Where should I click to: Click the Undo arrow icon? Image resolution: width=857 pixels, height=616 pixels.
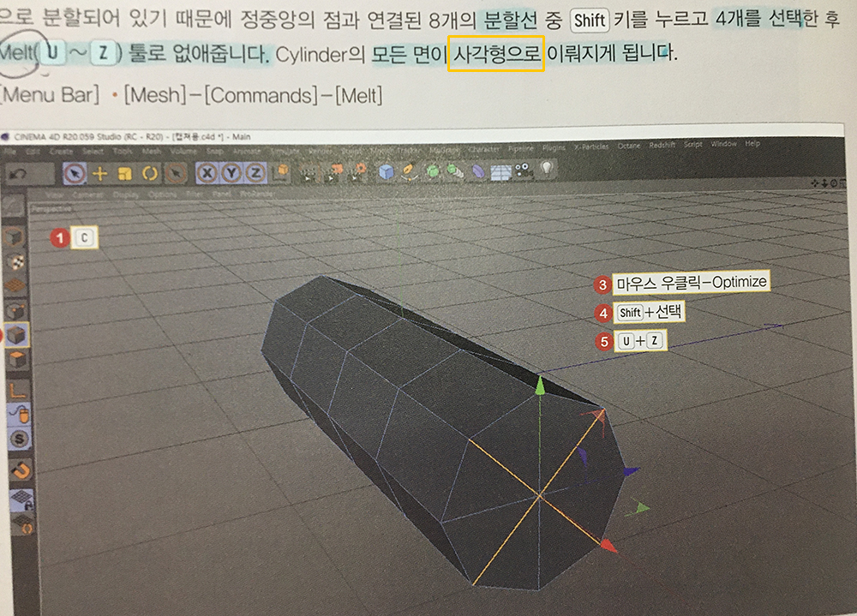17,174
